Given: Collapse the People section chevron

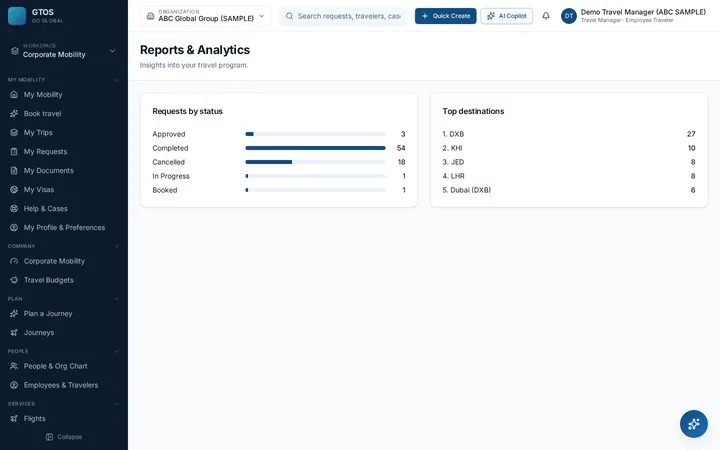Looking at the screenshot, I should [116, 351].
